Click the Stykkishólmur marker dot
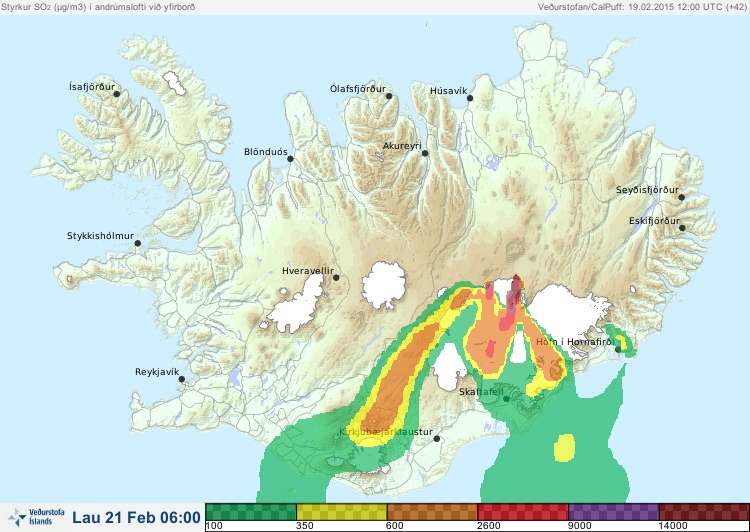750x532 pixels. pyautogui.click(x=138, y=243)
